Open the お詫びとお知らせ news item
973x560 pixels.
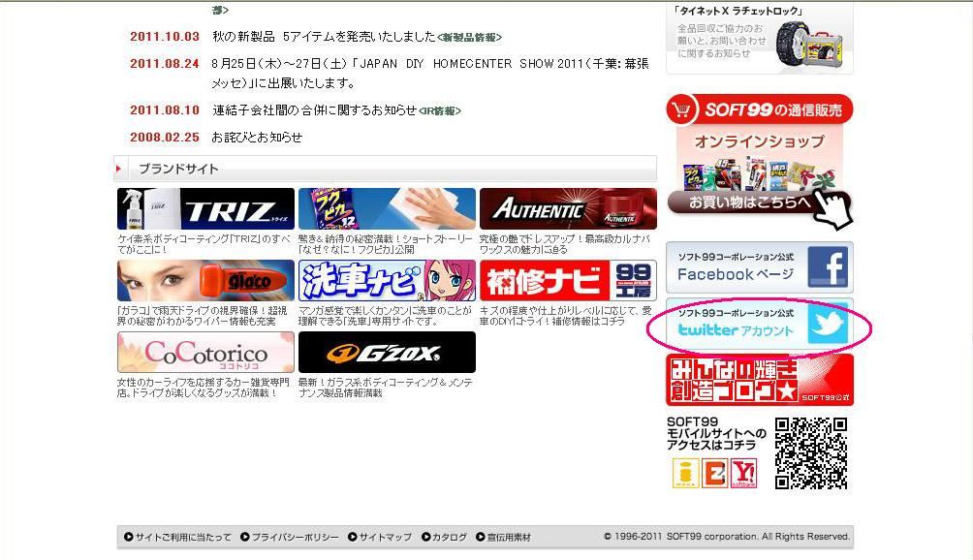[257, 137]
